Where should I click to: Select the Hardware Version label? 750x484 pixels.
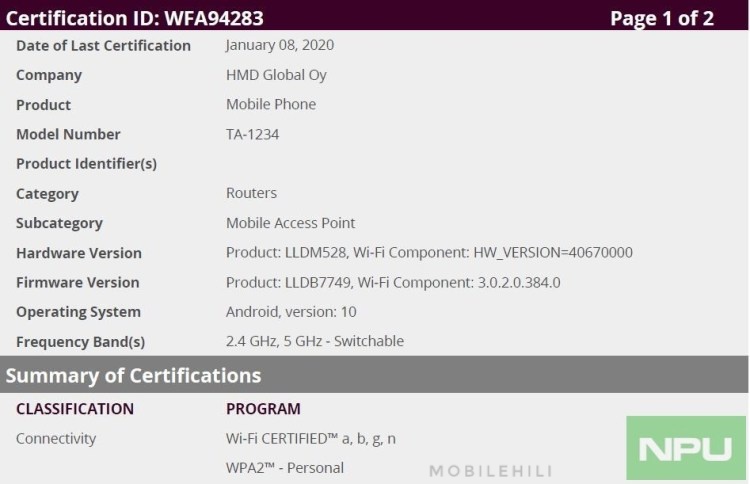click(79, 253)
